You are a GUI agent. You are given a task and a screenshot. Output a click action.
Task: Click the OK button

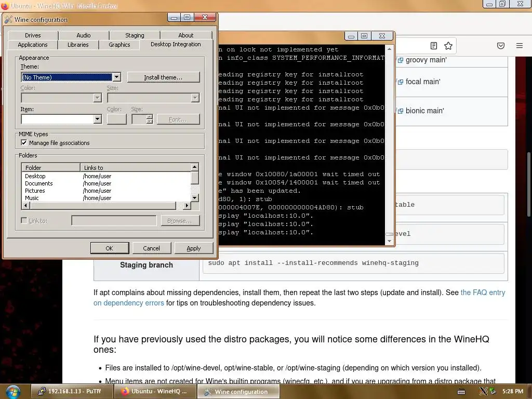pos(110,248)
